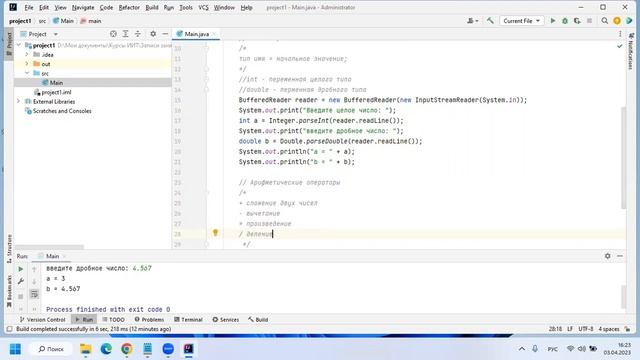Toggle tool window bars icon in status bar corner
Viewport: 640px width, 360px height.
[x=9, y=329]
